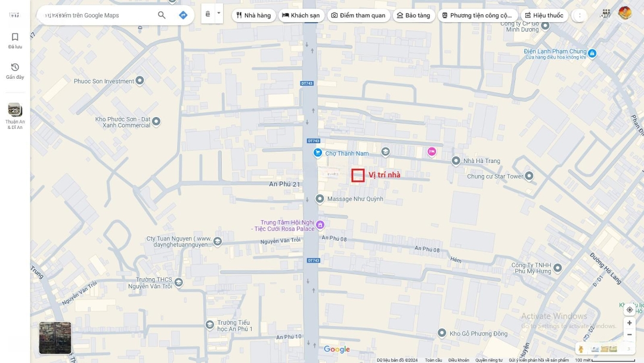Zoom out with the minus button

[629, 335]
